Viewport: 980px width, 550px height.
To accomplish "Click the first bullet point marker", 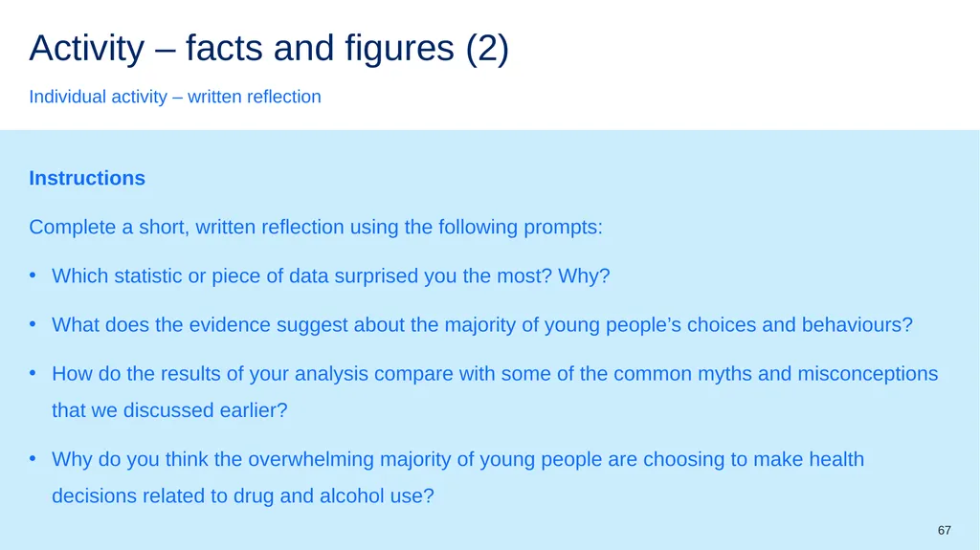I will click(33, 275).
